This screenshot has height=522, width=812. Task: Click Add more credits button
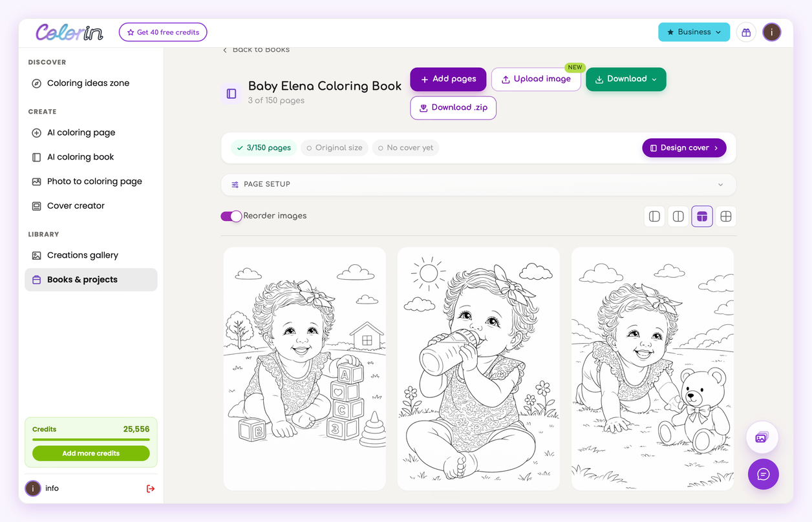(x=91, y=454)
